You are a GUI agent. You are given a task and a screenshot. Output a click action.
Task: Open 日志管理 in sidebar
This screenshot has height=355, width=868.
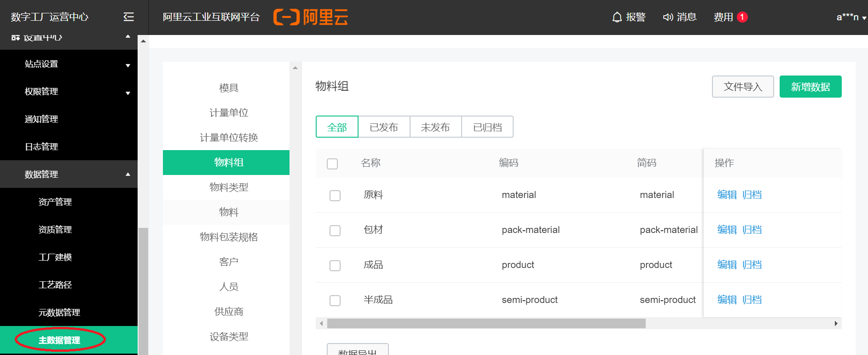pos(41,146)
